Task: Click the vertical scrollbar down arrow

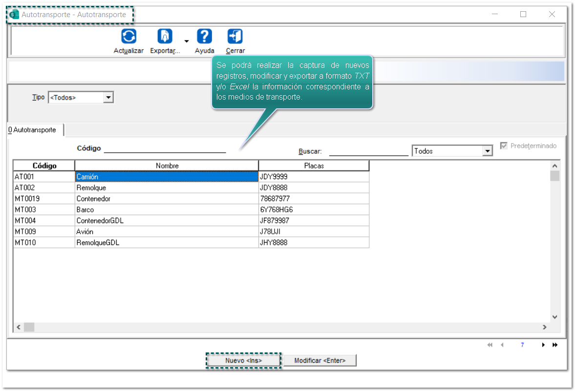Action: [x=555, y=317]
